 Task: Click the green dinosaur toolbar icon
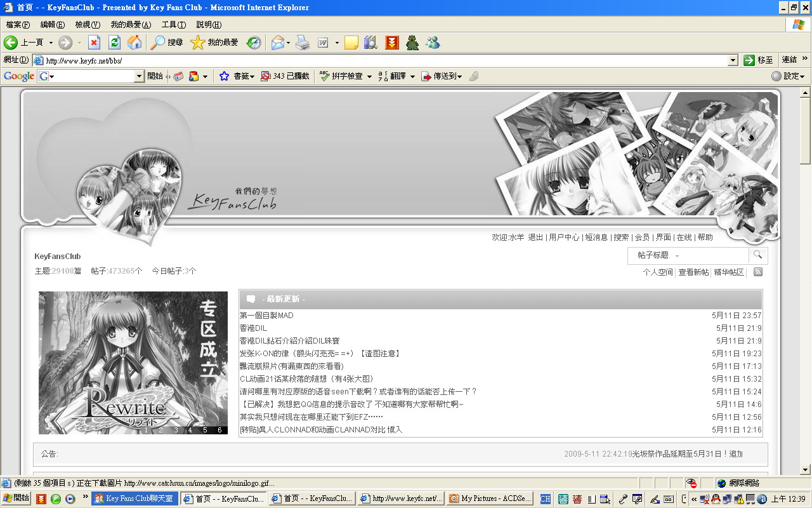pyautogui.click(x=412, y=43)
